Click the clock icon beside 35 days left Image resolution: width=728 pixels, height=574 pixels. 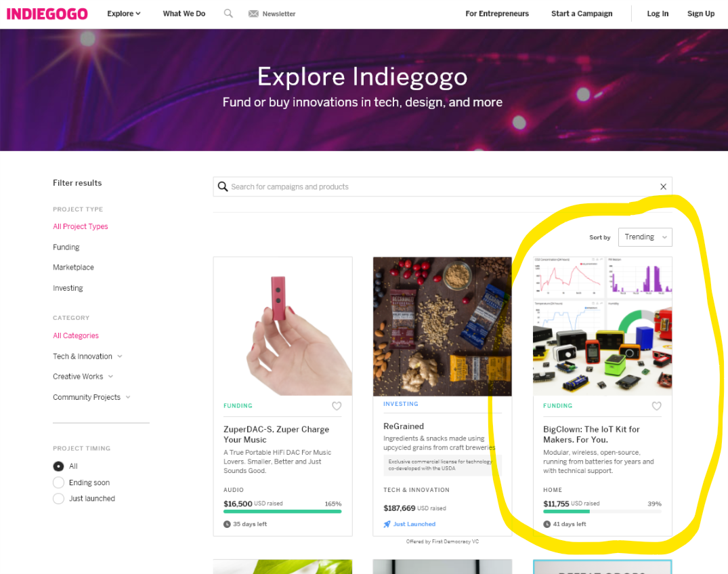click(227, 524)
